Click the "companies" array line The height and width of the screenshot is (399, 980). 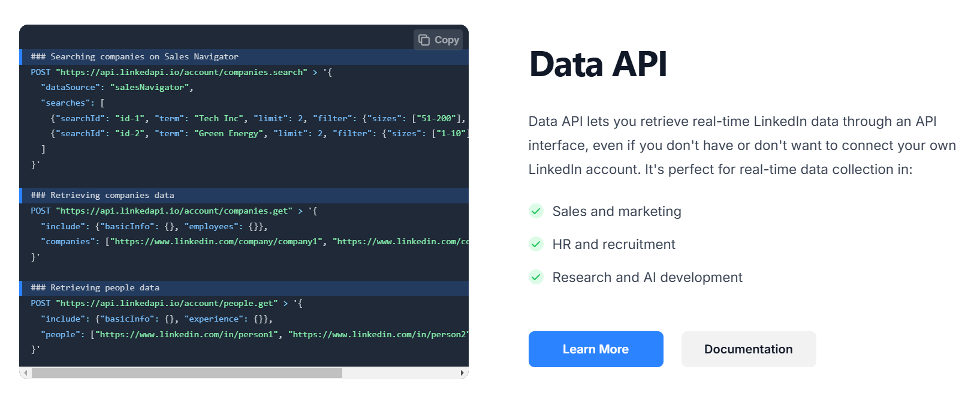coord(255,241)
